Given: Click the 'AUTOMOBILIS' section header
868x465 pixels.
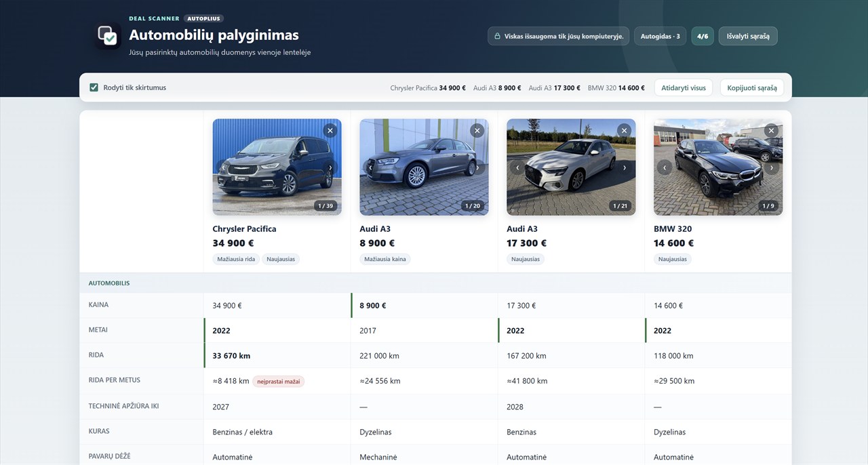Looking at the screenshot, I should pyautogui.click(x=109, y=283).
